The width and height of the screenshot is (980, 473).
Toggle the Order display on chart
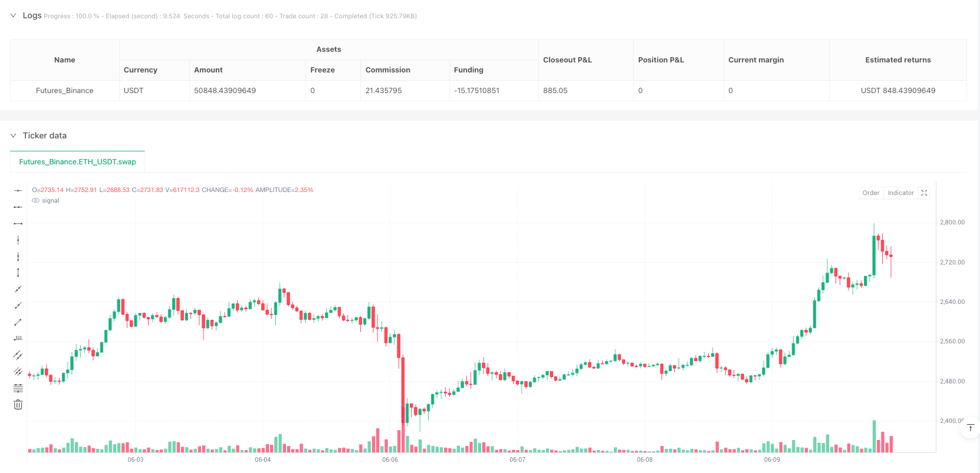click(x=871, y=193)
